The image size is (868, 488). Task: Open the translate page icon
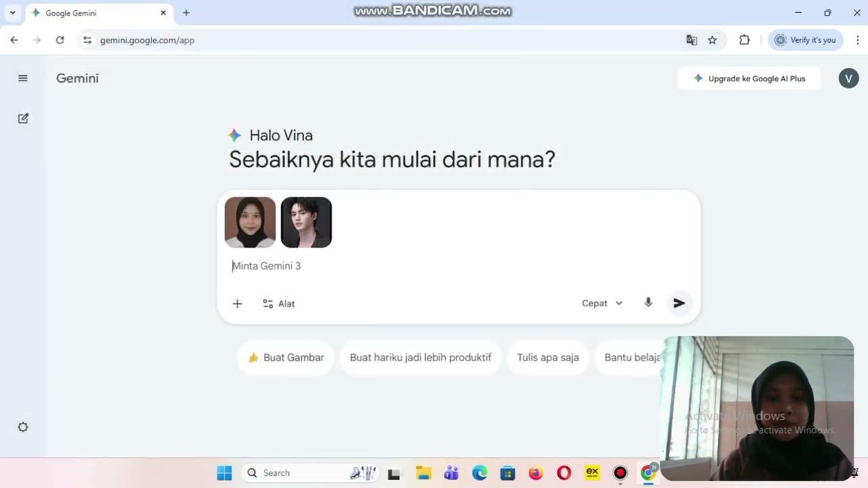(x=692, y=40)
